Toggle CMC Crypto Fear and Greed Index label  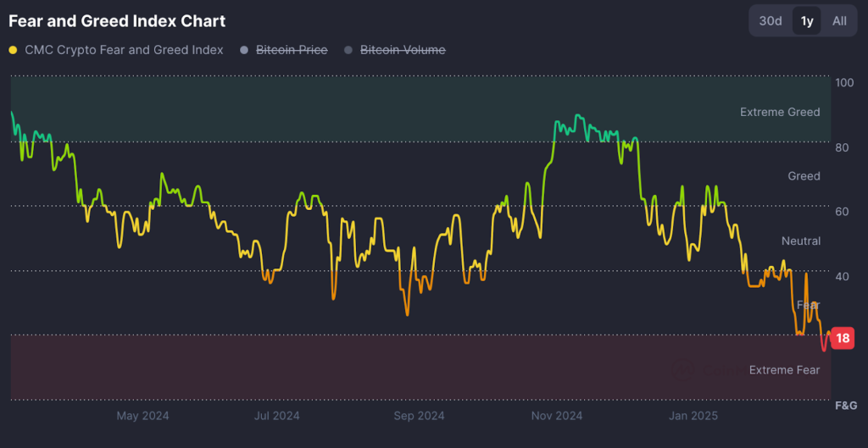click(124, 50)
